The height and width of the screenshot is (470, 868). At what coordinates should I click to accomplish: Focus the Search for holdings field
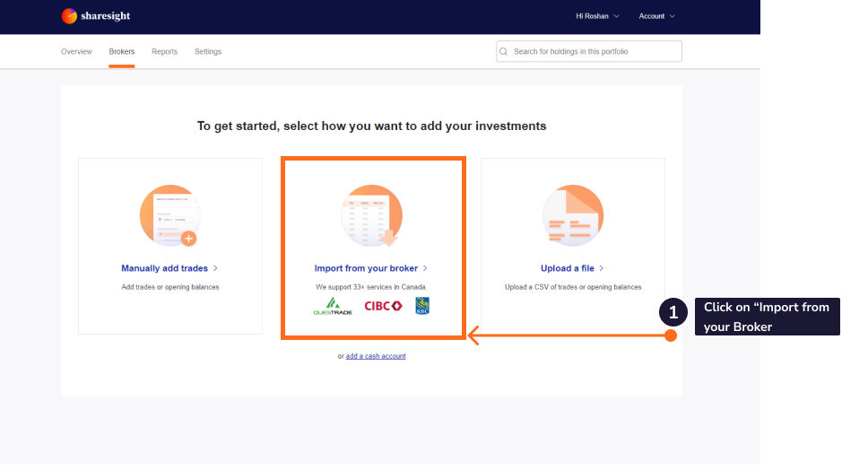[x=589, y=51]
